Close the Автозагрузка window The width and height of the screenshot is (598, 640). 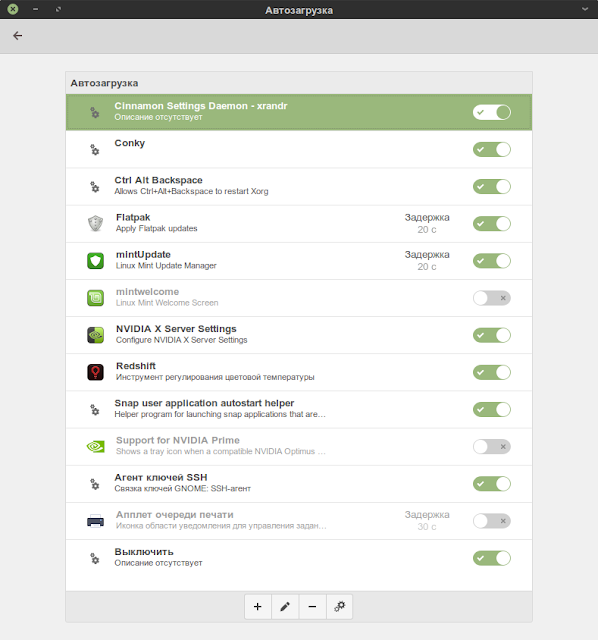[x=13, y=9]
